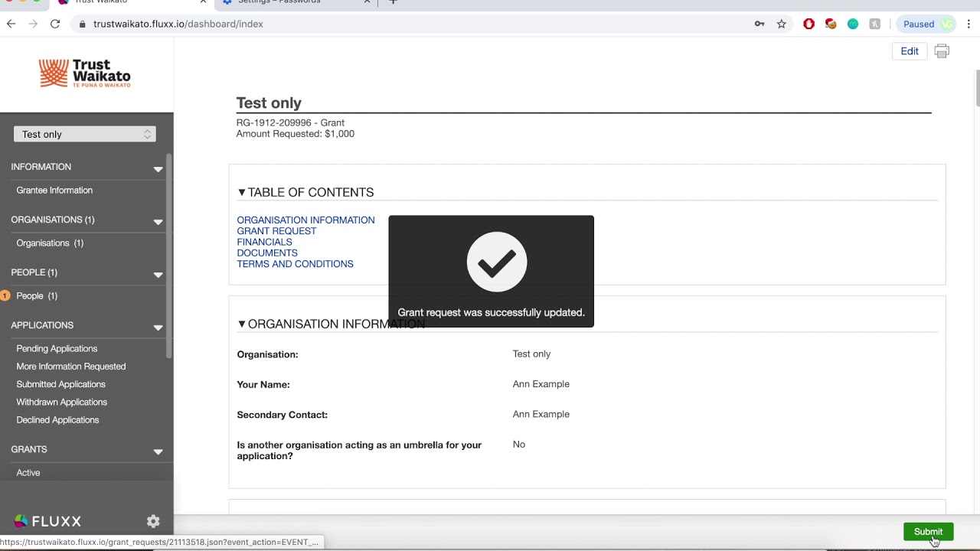Click the print icon next to Edit
The height and width of the screenshot is (551, 980).
tap(942, 51)
